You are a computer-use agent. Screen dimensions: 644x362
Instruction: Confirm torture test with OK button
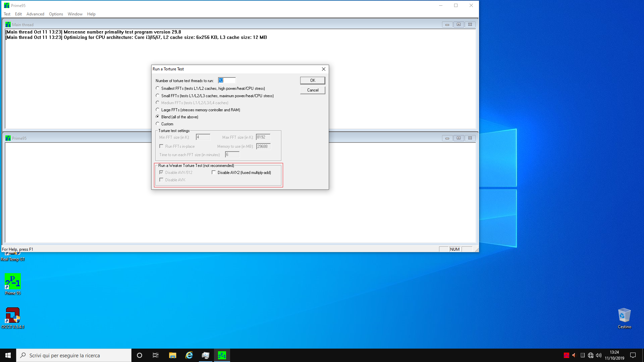tap(313, 80)
